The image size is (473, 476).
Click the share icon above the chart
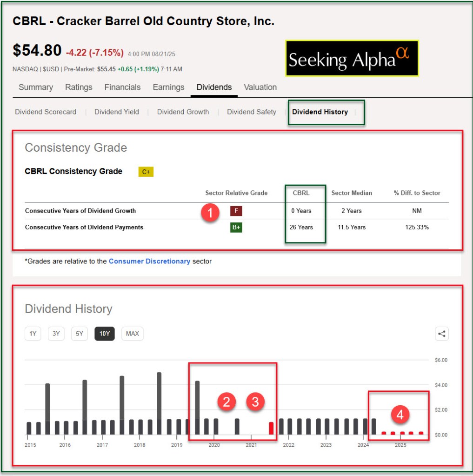click(441, 334)
